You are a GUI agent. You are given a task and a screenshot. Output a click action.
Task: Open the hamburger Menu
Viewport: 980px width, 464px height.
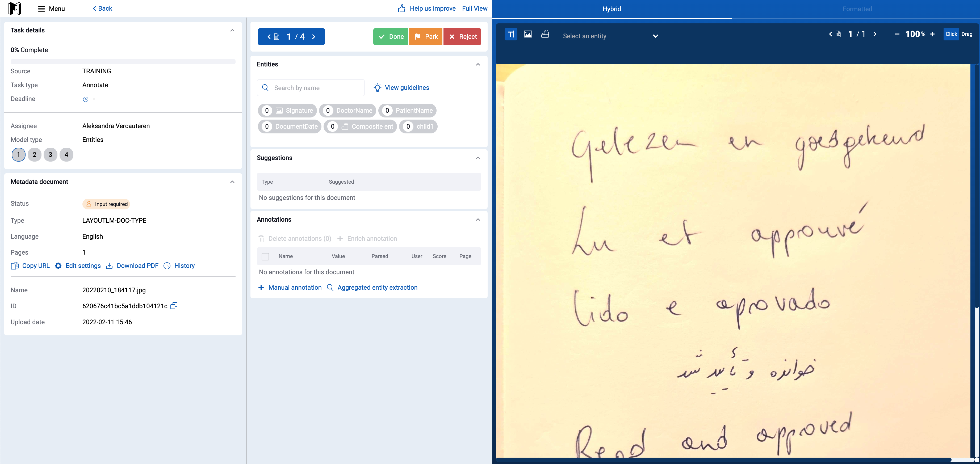pyautogui.click(x=51, y=8)
